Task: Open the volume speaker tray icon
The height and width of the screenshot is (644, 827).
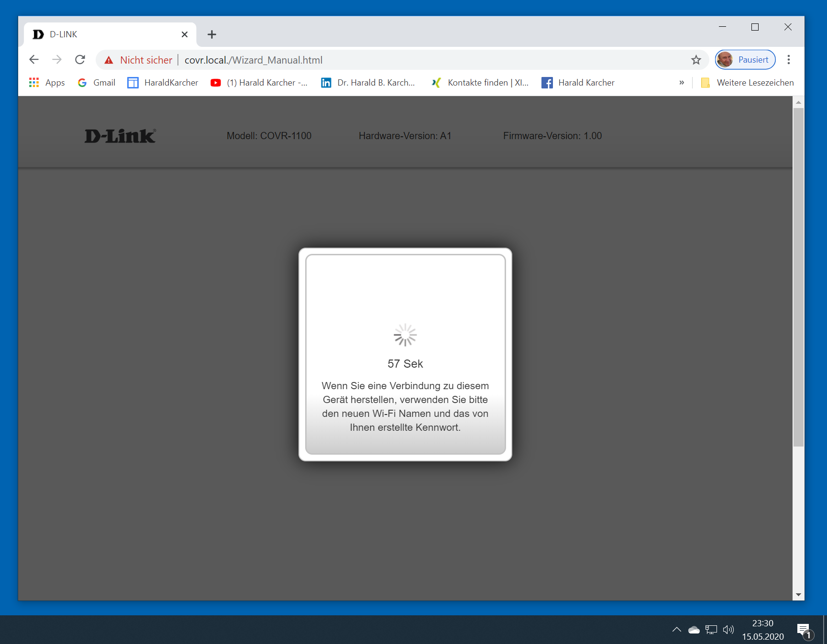Action: pyautogui.click(x=728, y=630)
